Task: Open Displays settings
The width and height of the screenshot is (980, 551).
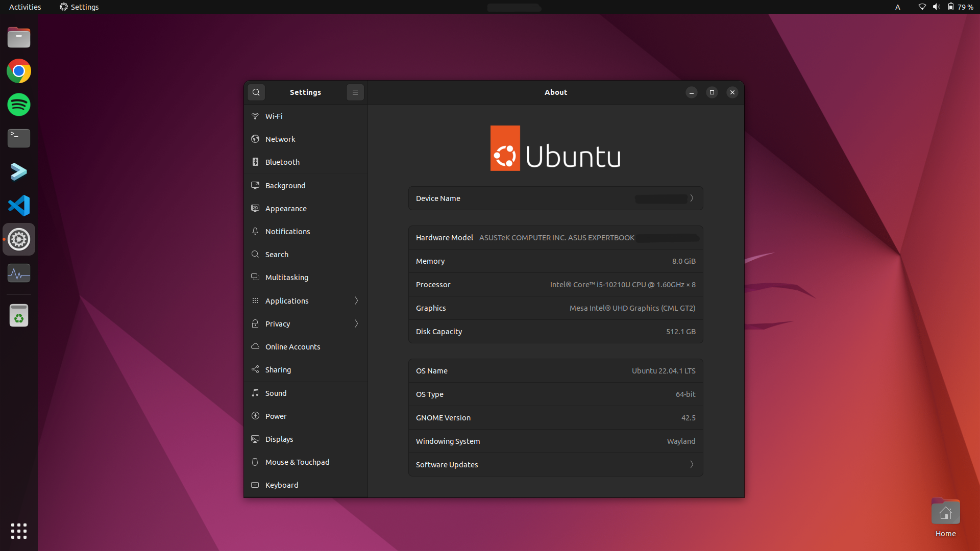Action: click(x=279, y=439)
